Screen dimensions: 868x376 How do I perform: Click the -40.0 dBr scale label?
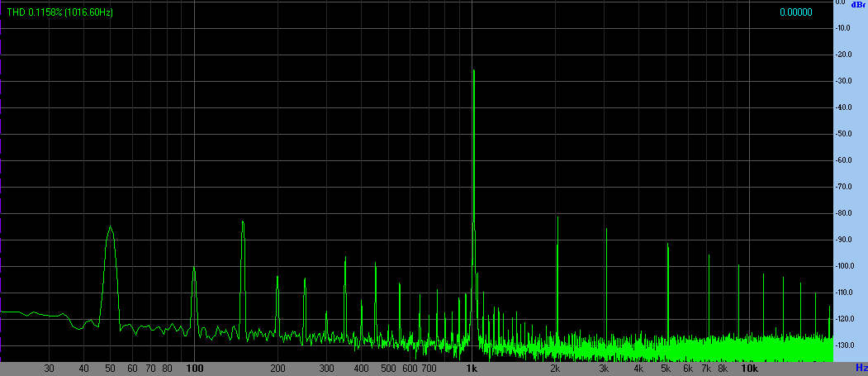(x=843, y=107)
